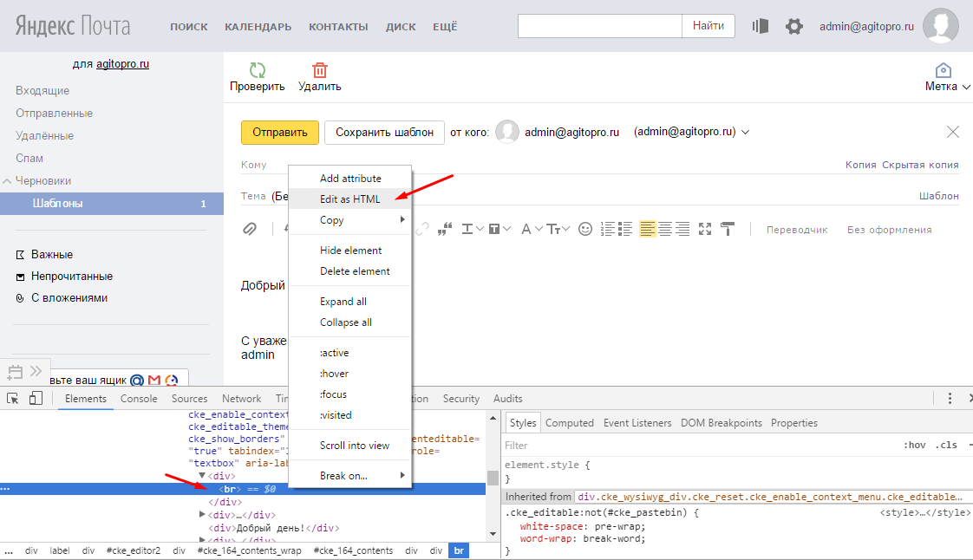Toggle the :hov element state button
The width and height of the screenshot is (973, 560).
(914, 445)
